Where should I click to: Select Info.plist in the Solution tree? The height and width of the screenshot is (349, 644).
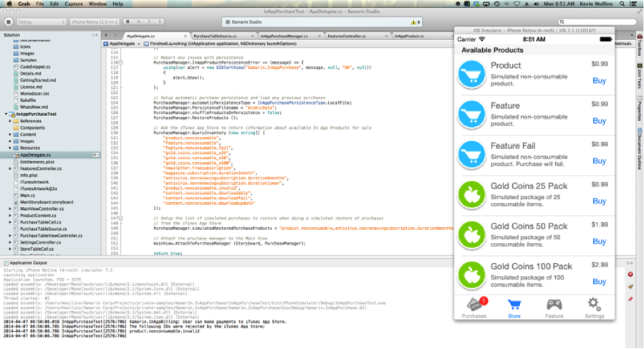pyautogui.click(x=29, y=175)
